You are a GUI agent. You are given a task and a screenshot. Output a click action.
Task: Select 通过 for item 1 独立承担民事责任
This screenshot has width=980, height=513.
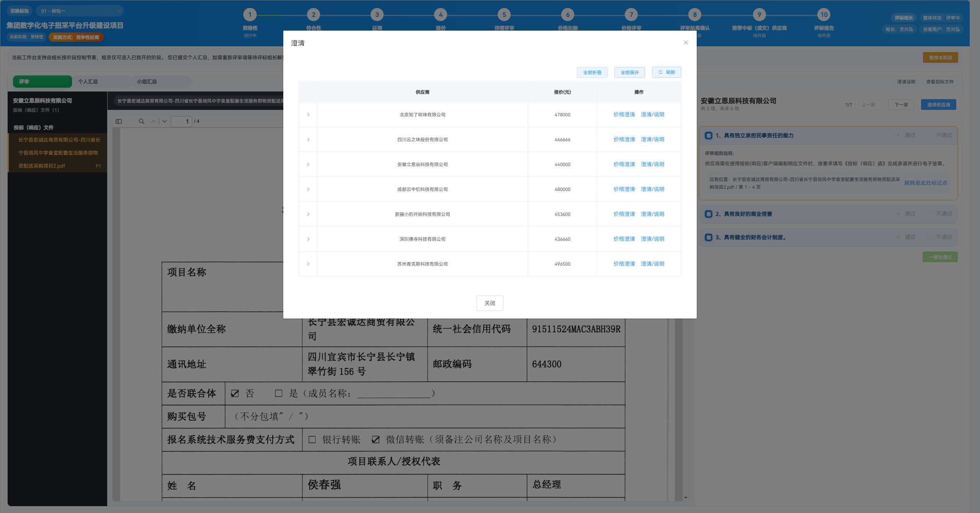point(906,135)
